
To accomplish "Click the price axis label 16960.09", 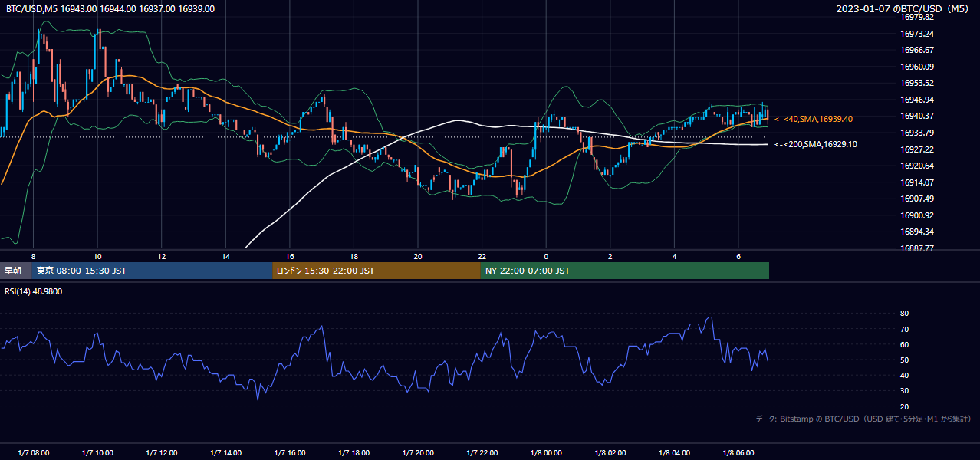I will point(917,67).
